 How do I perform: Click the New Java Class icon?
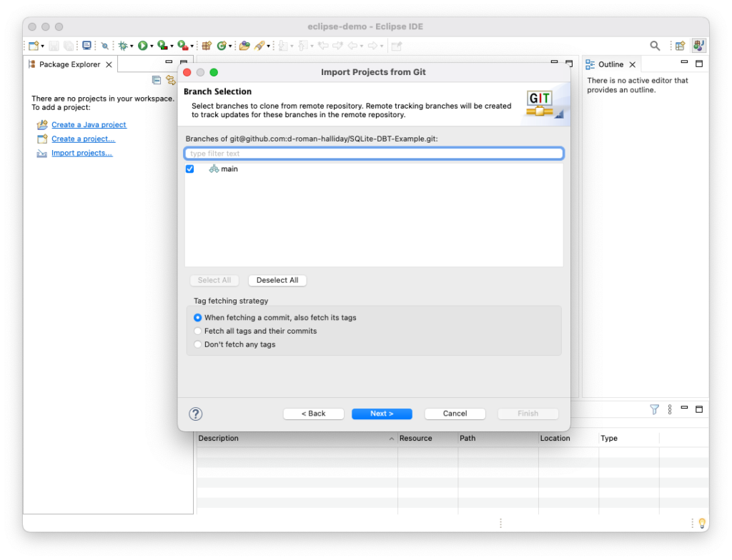pyautogui.click(x=222, y=46)
